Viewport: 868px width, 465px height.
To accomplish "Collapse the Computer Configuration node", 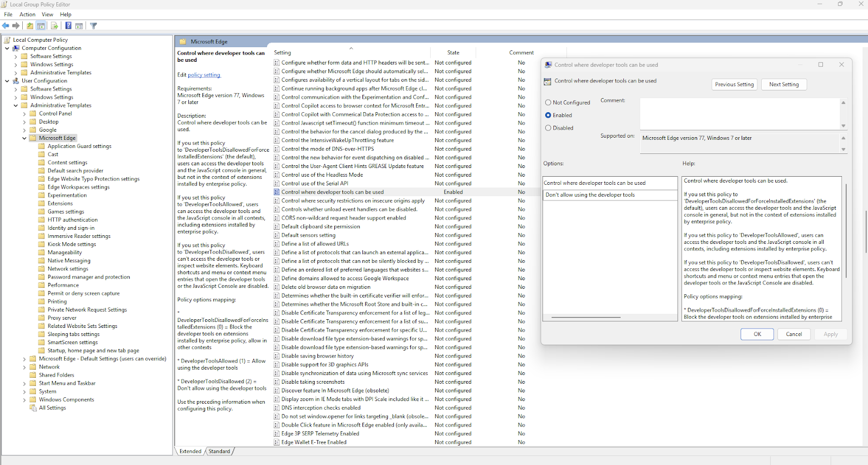I will 7,48.
